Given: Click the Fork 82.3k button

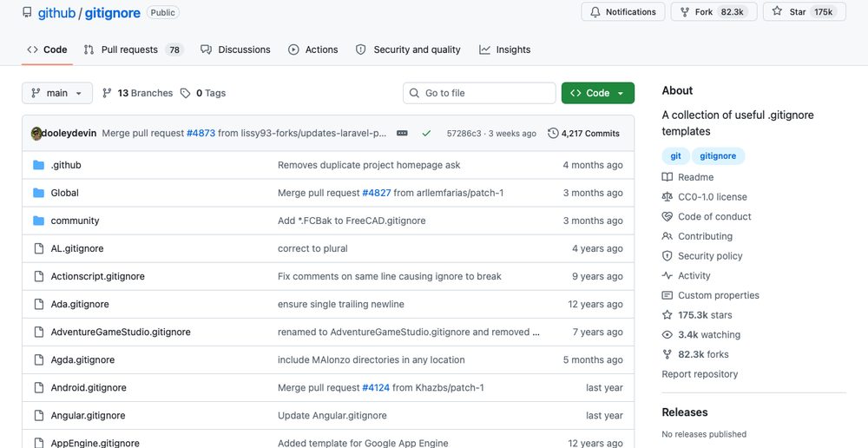Looking at the screenshot, I should [x=713, y=11].
